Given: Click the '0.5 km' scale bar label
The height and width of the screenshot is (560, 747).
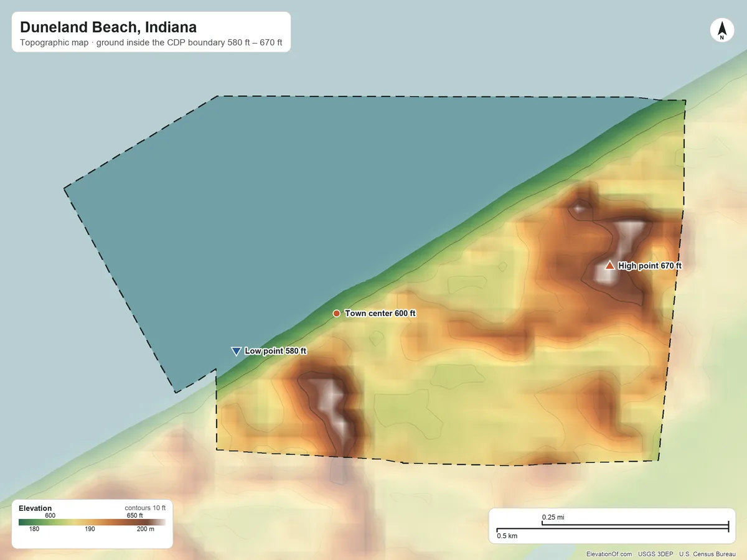Looking at the screenshot, I should (x=507, y=536).
